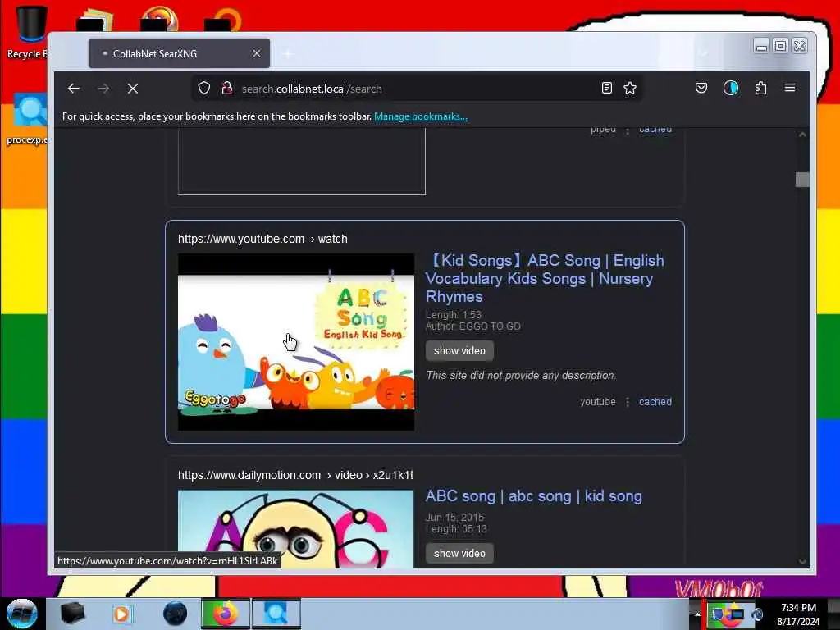
Task: Open the taskbar clock showing 7:34 PM
Action: (x=798, y=614)
